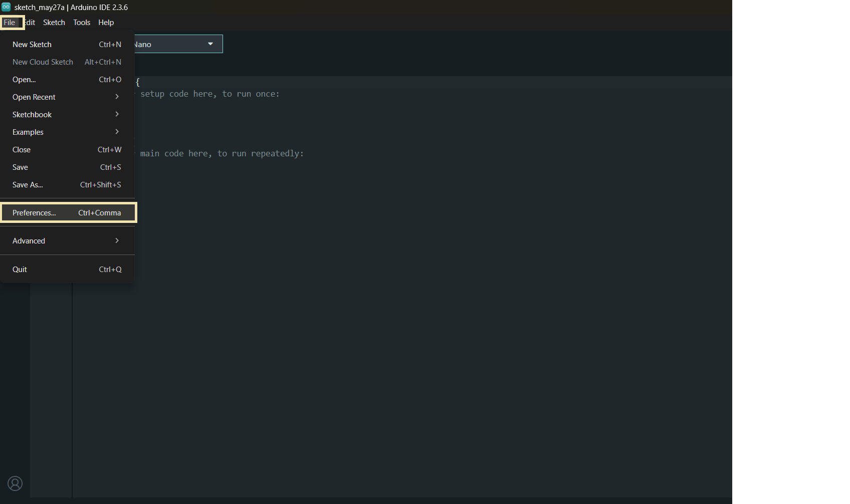Click the user account profile icon
The image size is (850, 504).
pos(15,483)
